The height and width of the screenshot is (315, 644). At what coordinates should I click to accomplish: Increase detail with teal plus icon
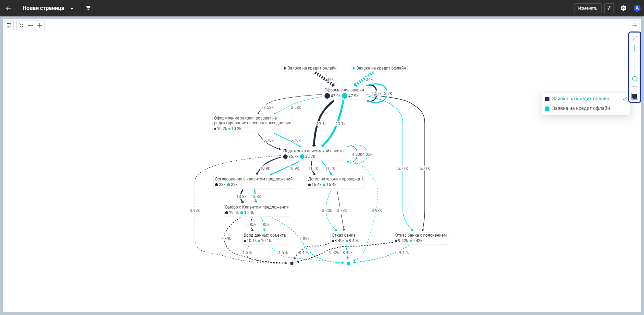pyautogui.click(x=635, y=48)
